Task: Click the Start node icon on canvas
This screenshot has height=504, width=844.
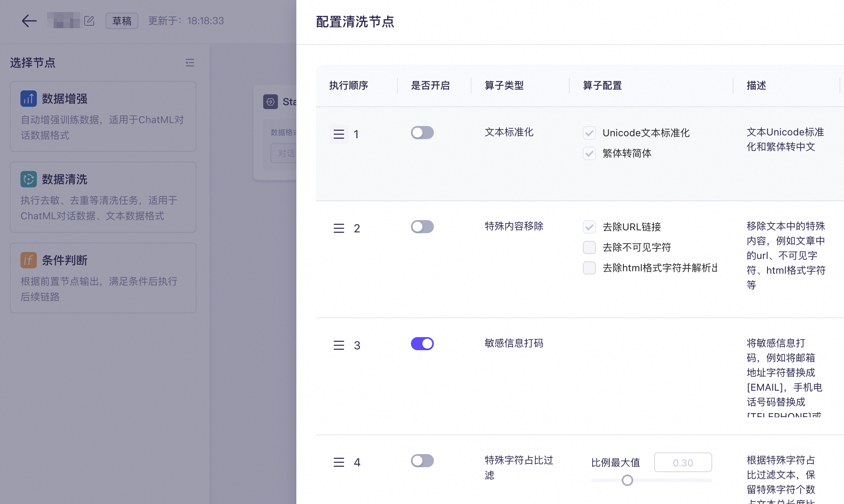Action: coord(271,101)
